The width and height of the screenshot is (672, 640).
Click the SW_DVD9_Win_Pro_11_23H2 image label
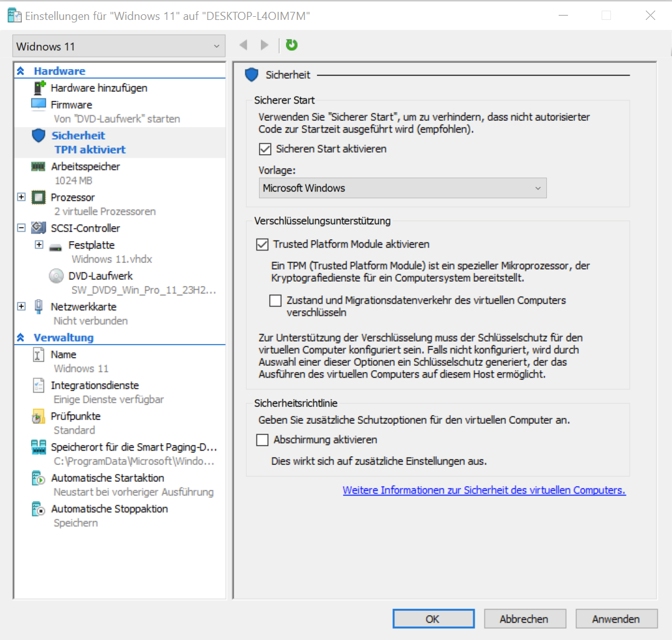(144, 290)
